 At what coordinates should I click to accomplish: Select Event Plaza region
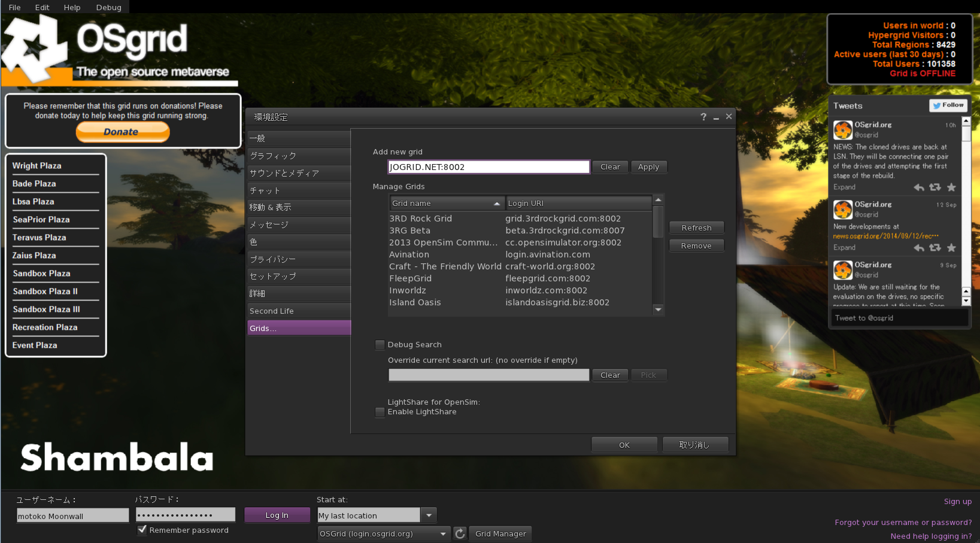pos(35,345)
